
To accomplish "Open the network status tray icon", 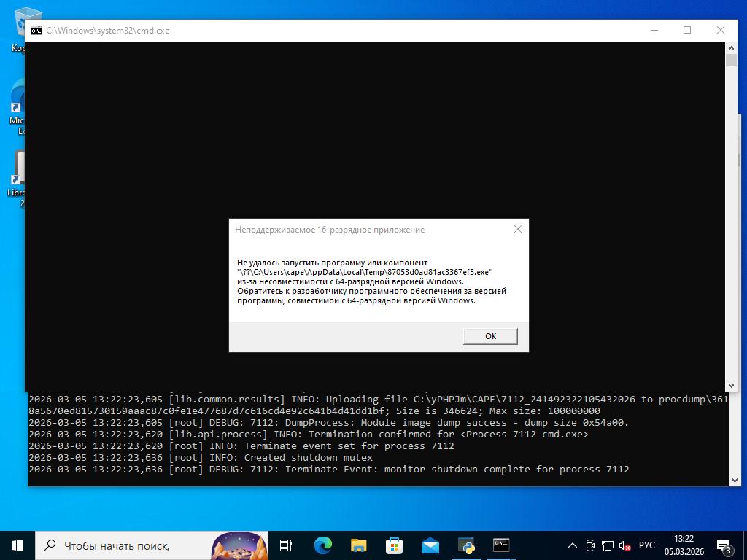I will pos(607,545).
